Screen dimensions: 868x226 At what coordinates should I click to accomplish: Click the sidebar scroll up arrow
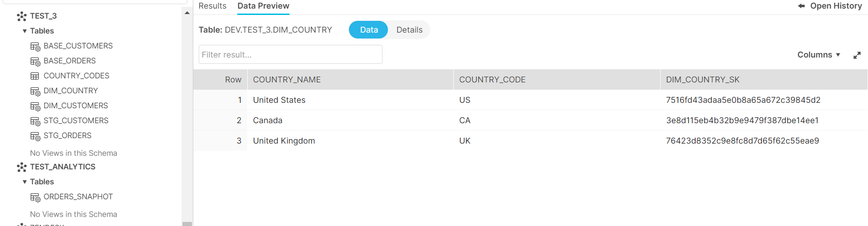click(x=187, y=13)
